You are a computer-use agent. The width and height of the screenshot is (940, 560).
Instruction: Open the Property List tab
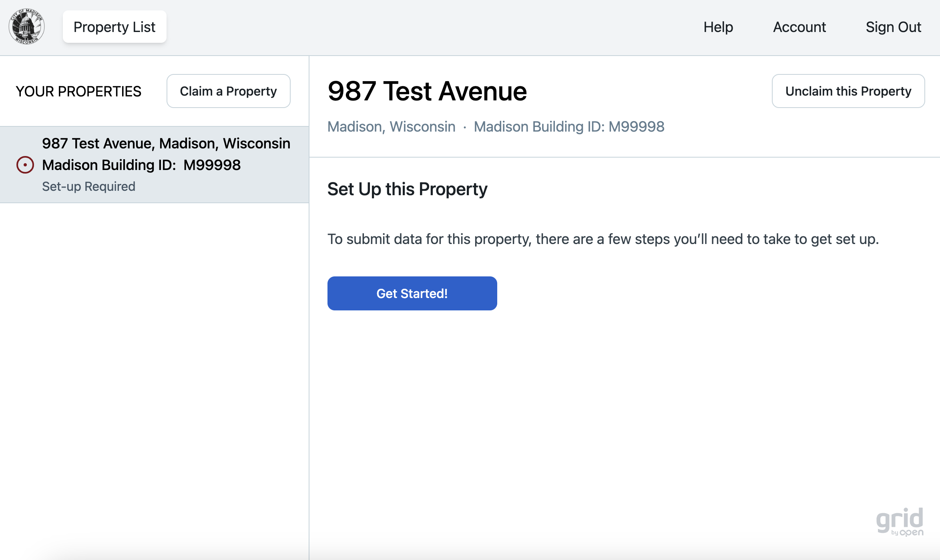[114, 27]
